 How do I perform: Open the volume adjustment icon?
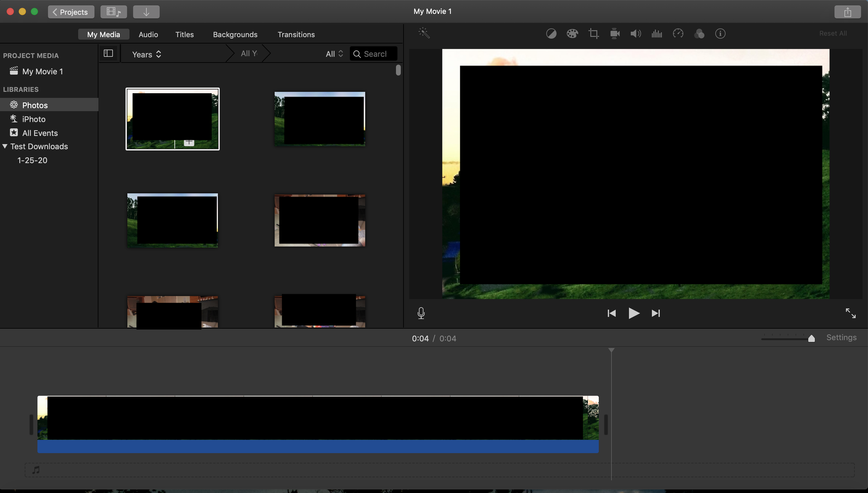pyautogui.click(x=636, y=34)
